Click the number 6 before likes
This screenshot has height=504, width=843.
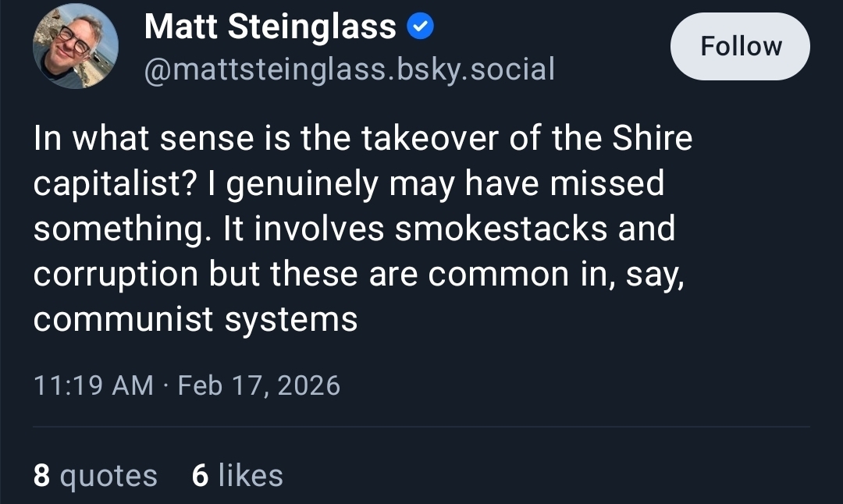201,475
